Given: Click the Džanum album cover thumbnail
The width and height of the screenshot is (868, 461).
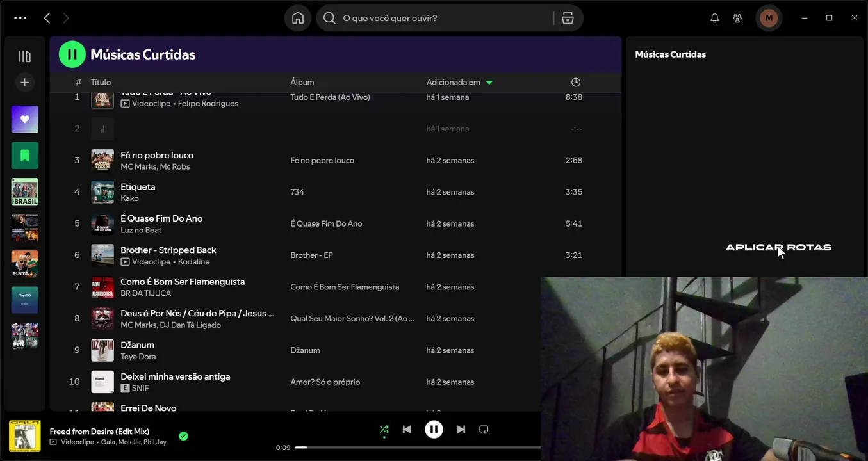Looking at the screenshot, I should 102,350.
